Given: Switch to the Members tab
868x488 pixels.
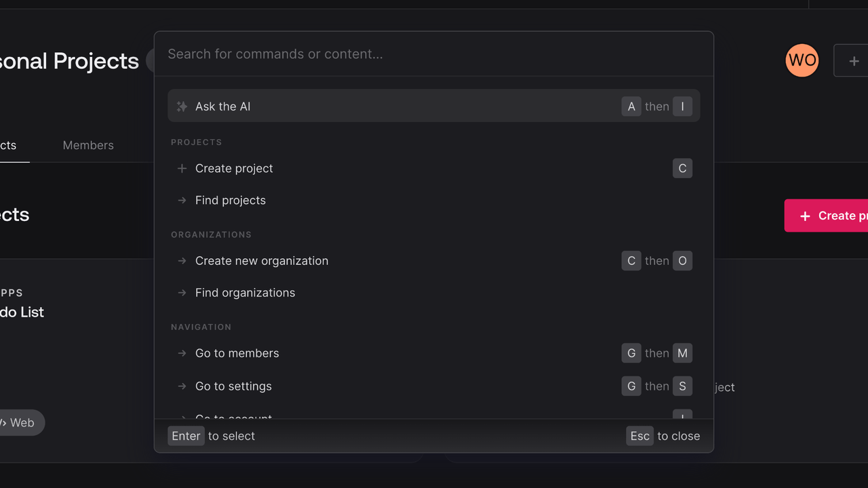Looking at the screenshot, I should click(x=88, y=145).
